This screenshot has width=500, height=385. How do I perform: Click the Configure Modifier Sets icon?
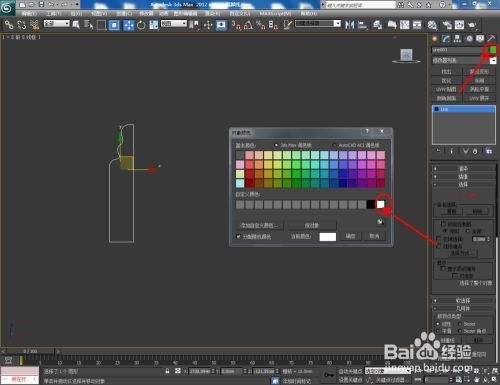click(489, 151)
